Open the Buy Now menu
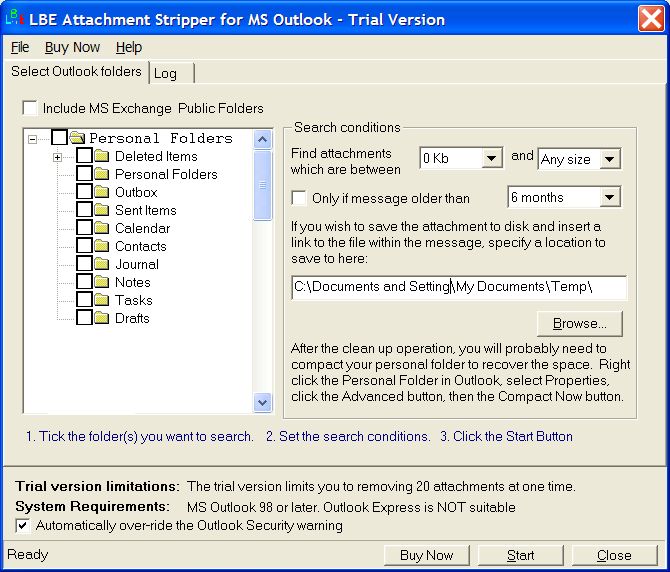 point(72,47)
